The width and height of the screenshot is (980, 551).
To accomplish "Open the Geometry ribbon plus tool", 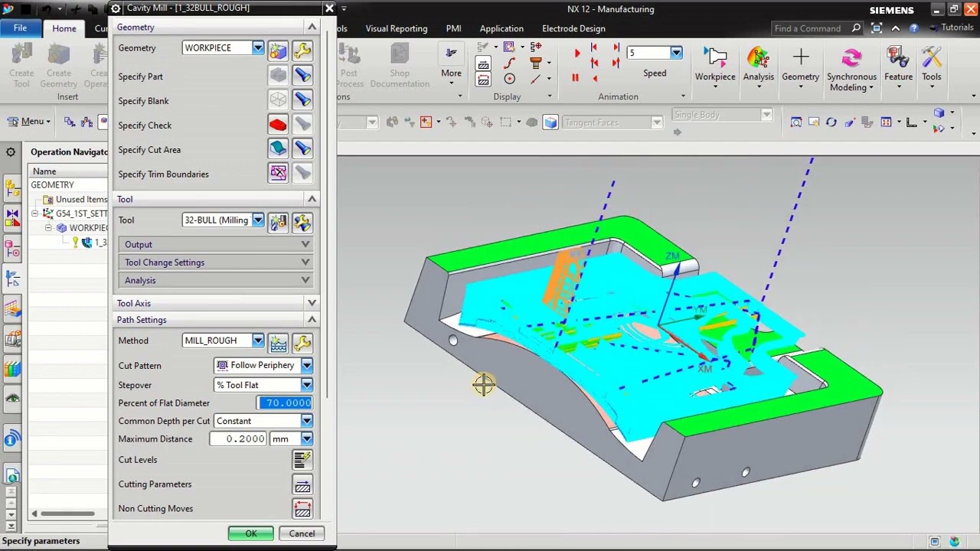I will coord(800,67).
